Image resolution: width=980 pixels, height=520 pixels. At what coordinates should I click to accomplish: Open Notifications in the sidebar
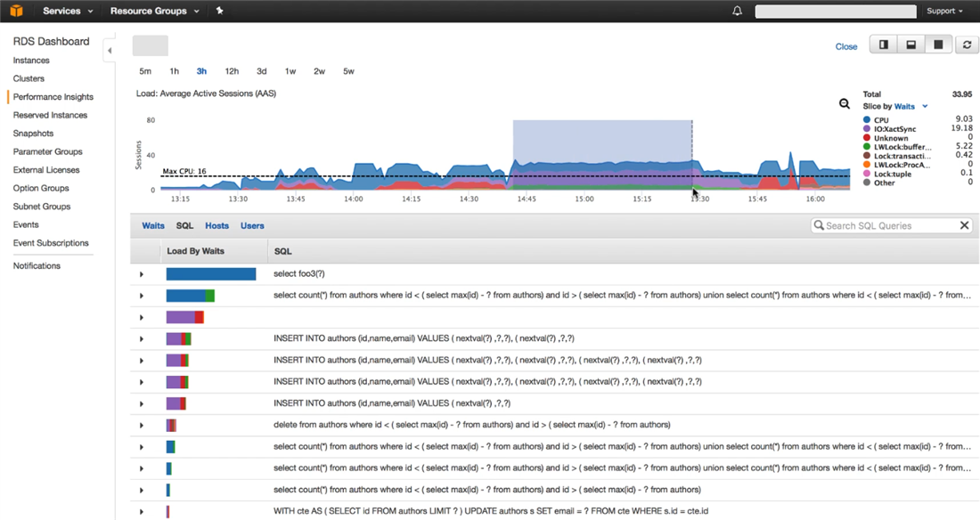pyautogui.click(x=37, y=265)
